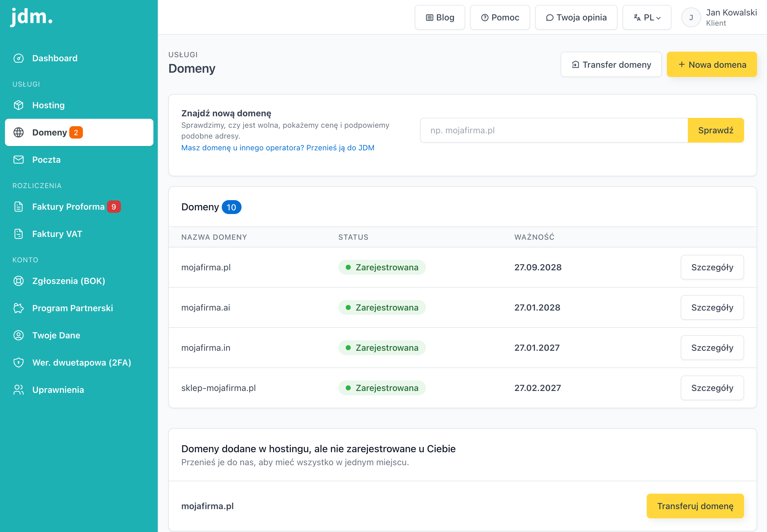The width and height of the screenshot is (767, 532).
Task: Click the Sprawdź button
Action: (x=716, y=130)
